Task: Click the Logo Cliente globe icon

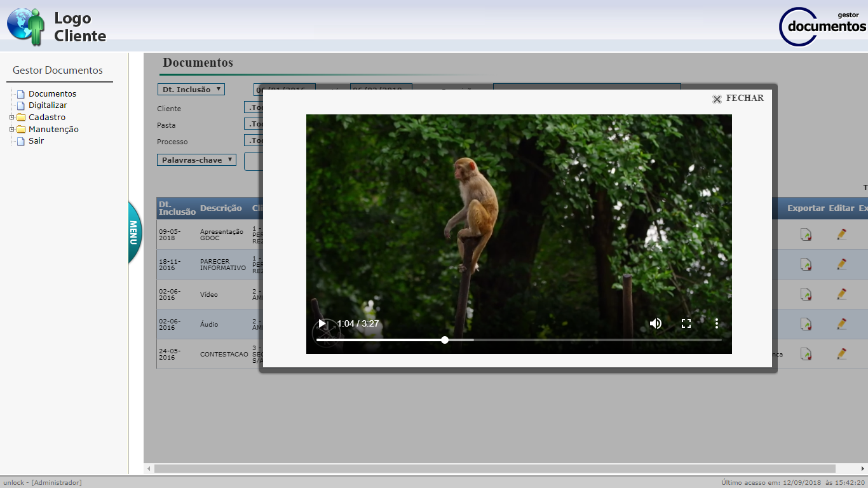Action: (x=26, y=26)
